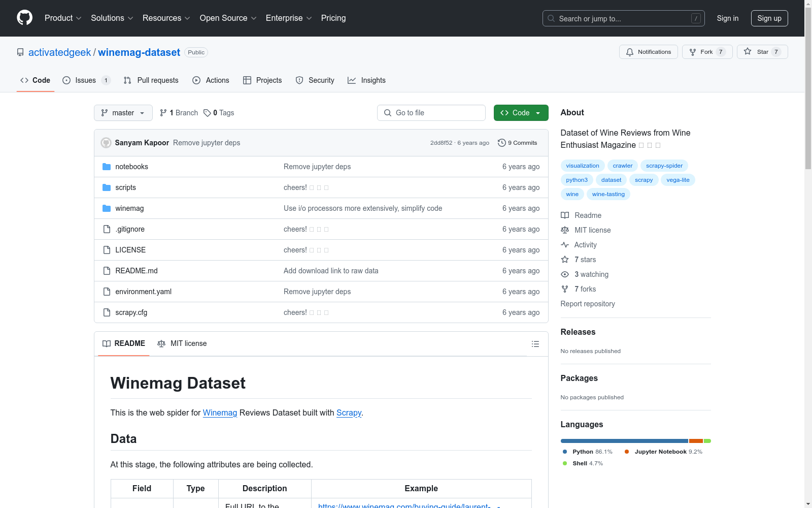This screenshot has height=508, width=812.
Task: Click the fork icon next to 7 forks
Action: [565, 289]
